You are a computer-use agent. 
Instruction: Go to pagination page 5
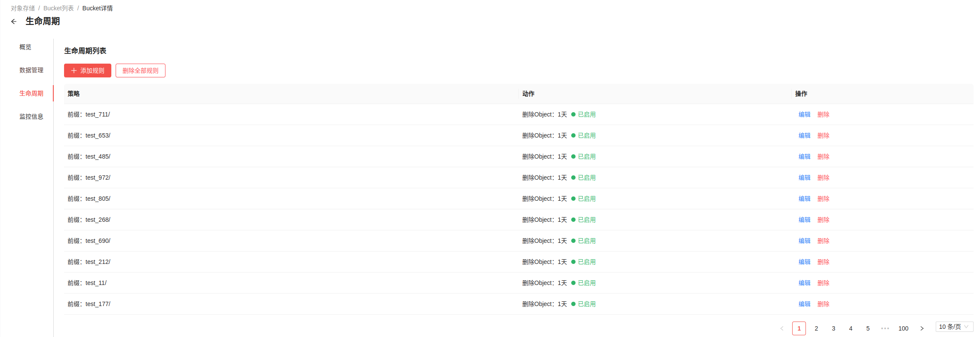(x=868, y=328)
